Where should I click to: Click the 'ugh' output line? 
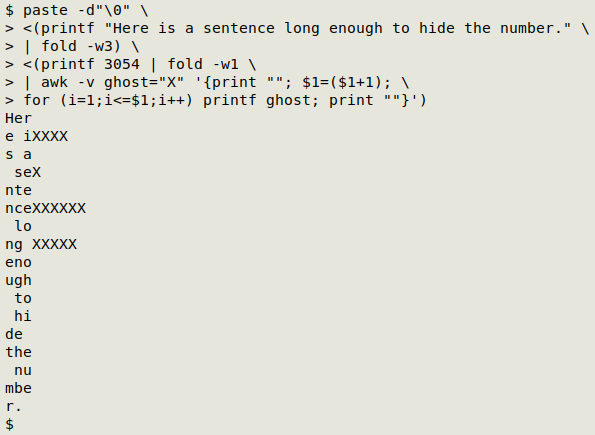point(19,281)
